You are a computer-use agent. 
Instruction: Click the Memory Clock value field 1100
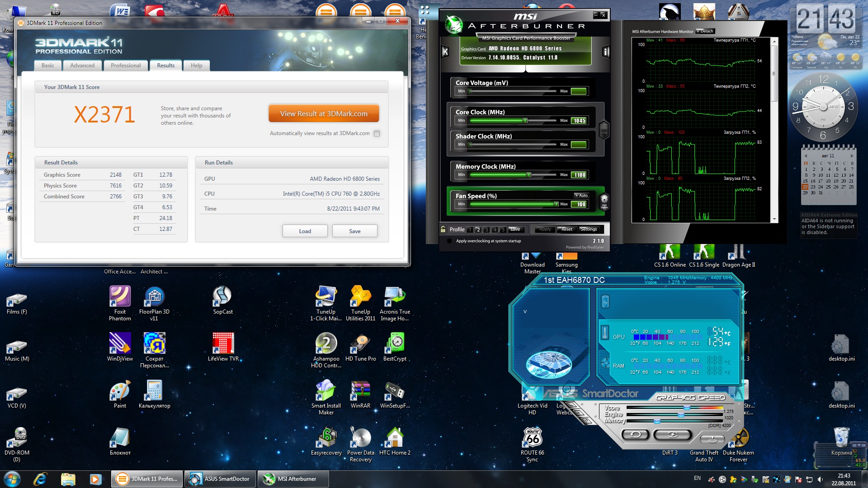pyautogui.click(x=579, y=175)
